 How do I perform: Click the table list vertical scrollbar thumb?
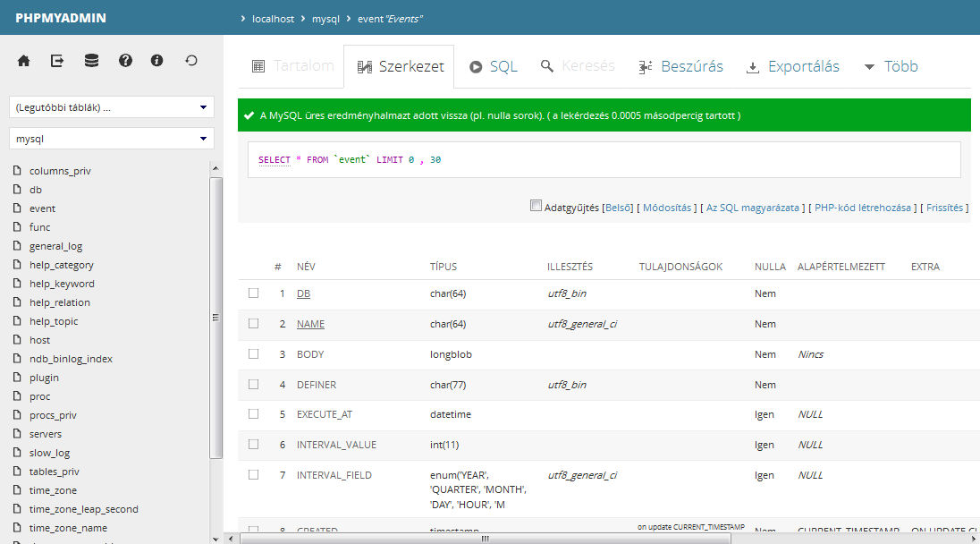click(x=215, y=318)
